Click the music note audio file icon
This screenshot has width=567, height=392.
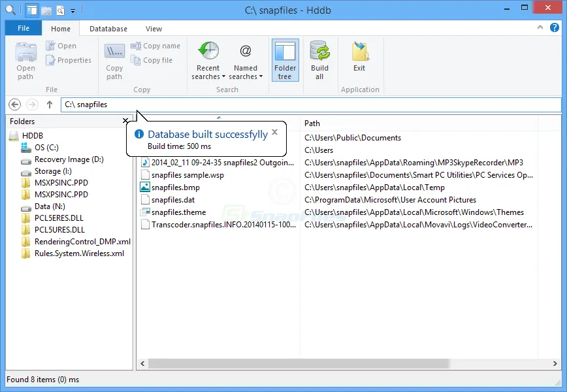point(145,163)
